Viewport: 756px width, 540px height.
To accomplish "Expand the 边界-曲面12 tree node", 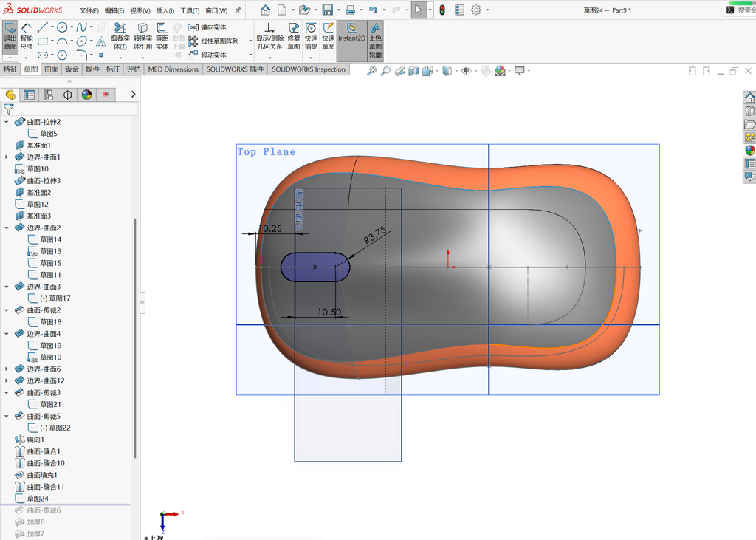I will (6, 380).
